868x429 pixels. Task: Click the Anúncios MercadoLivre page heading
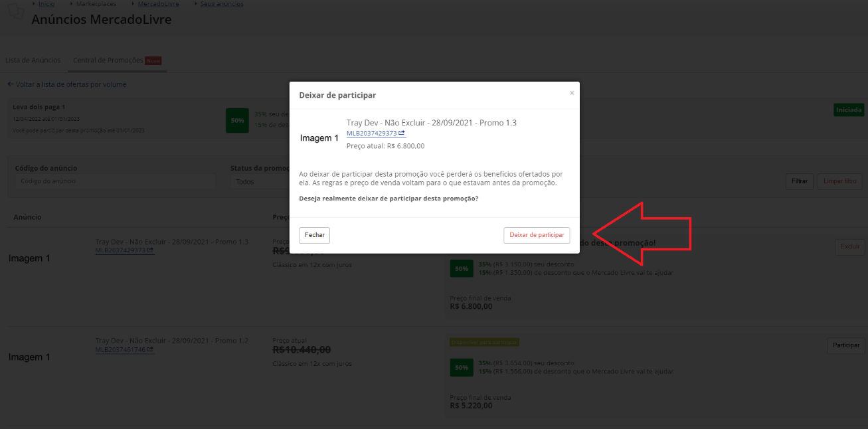102,19
